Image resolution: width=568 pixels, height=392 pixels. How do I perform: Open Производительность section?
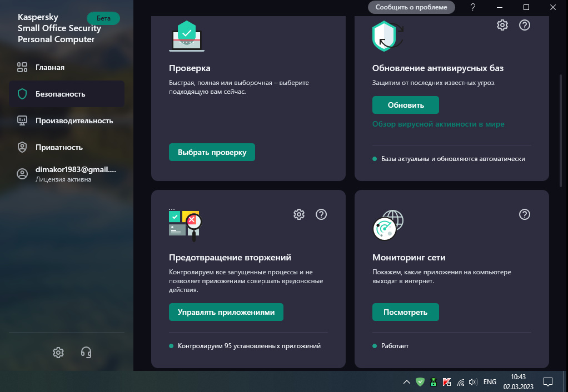pos(67,120)
